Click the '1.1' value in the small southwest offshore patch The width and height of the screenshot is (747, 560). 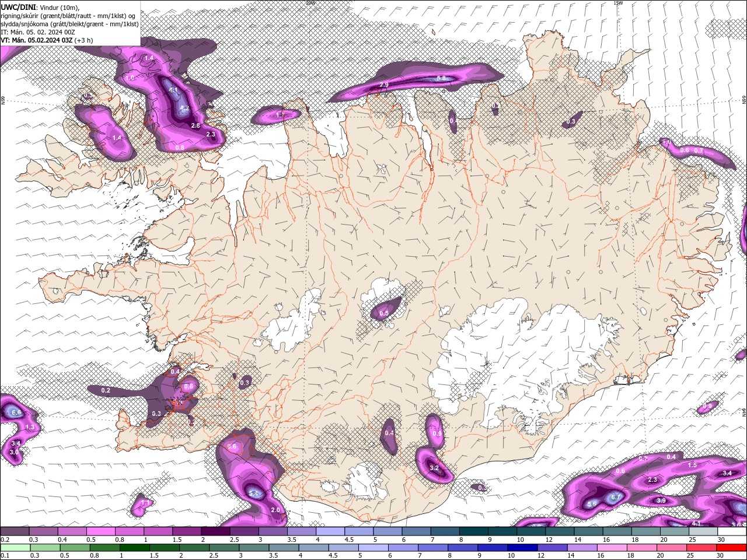[x=145, y=502]
